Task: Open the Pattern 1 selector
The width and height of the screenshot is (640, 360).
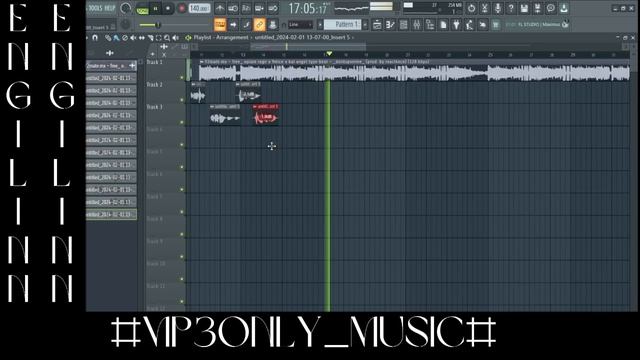Action: pyautogui.click(x=343, y=25)
